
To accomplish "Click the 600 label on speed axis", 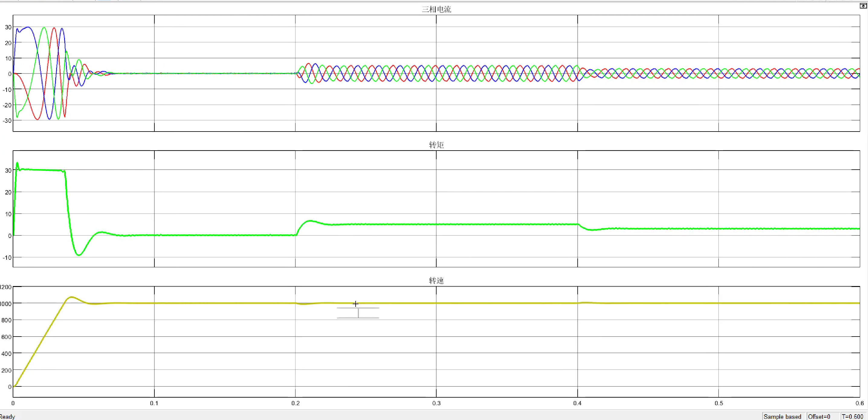I will [x=6, y=337].
